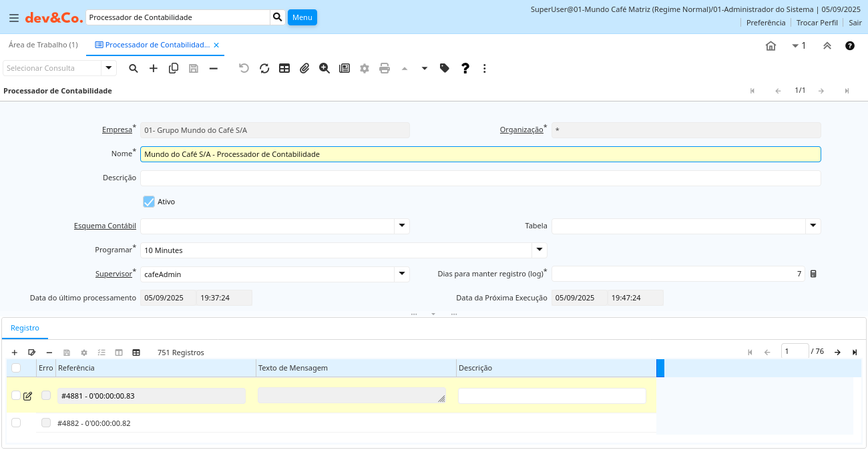
Task: Expand the Supervisor dropdown
Action: click(x=402, y=274)
